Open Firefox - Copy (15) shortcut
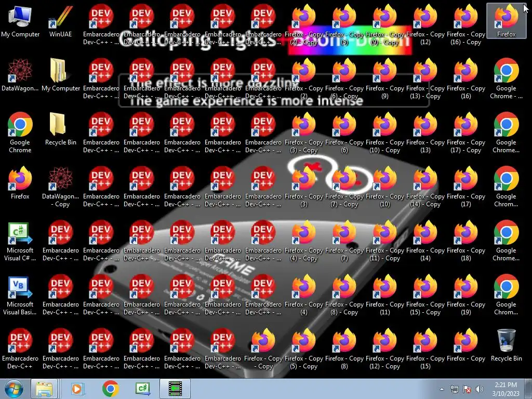This screenshot has width=532, height=399. pos(425,349)
